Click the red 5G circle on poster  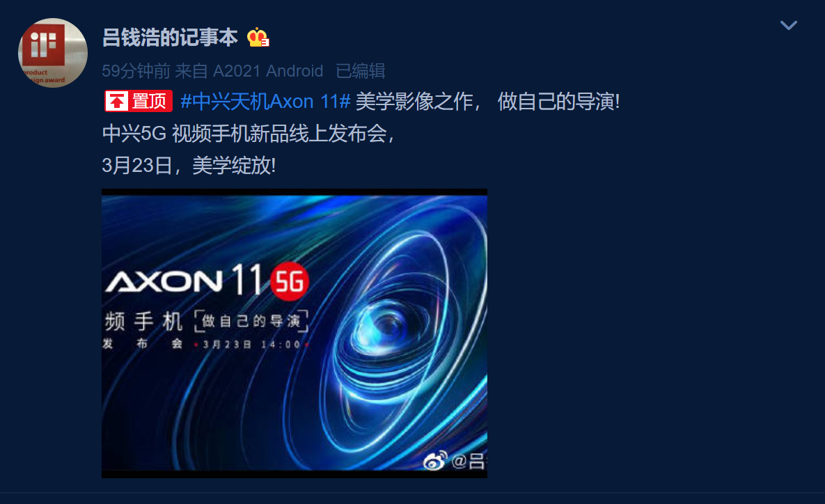click(290, 281)
